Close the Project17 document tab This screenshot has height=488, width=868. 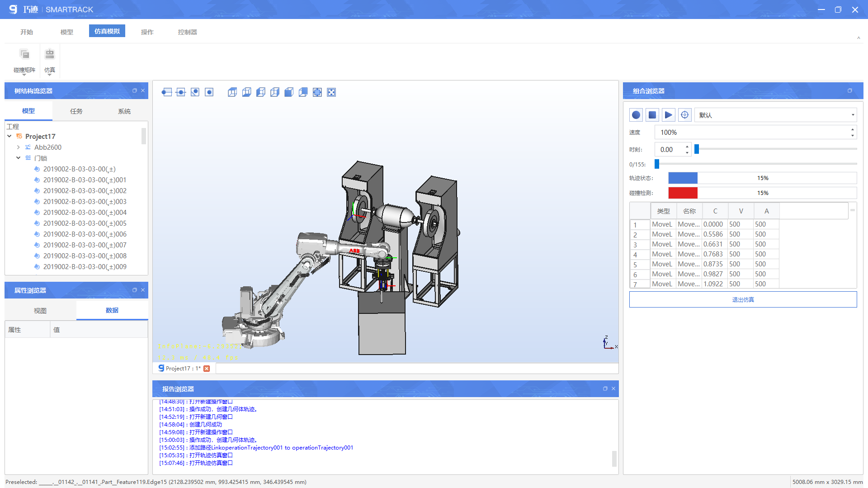click(x=207, y=369)
